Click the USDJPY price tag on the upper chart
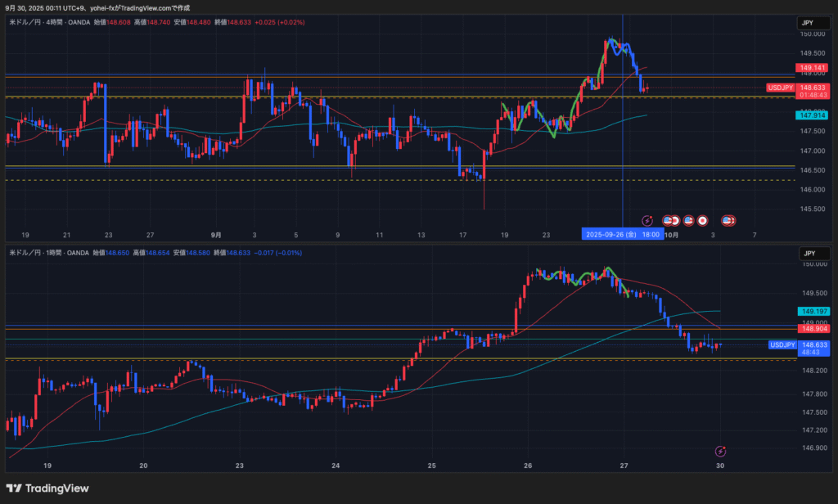Image resolution: width=838 pixels, height=504 pixels. coord(781,88)
